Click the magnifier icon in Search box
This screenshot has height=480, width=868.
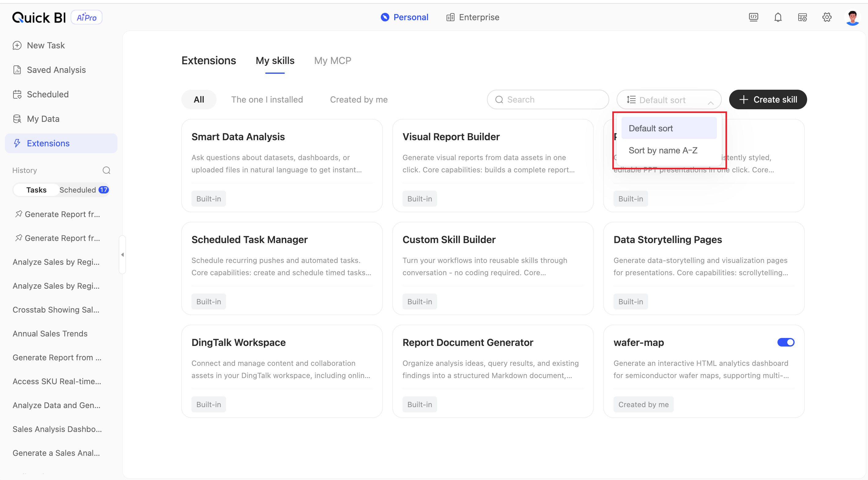(499, 99)
